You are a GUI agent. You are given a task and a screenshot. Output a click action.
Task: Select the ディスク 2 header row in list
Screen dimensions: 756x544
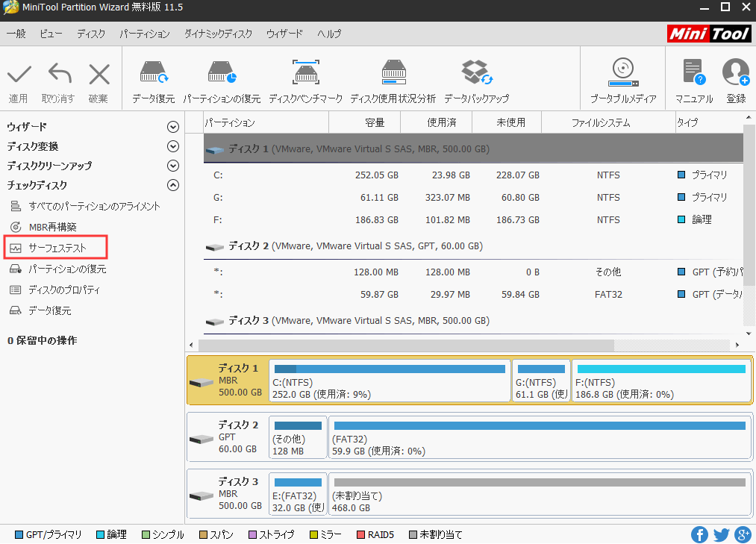(x=473, y=246)
